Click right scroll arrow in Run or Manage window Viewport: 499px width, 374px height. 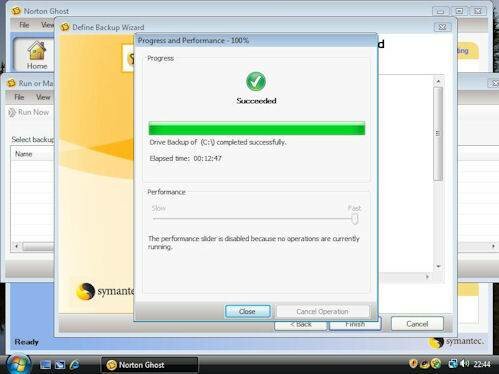point(493,246)
